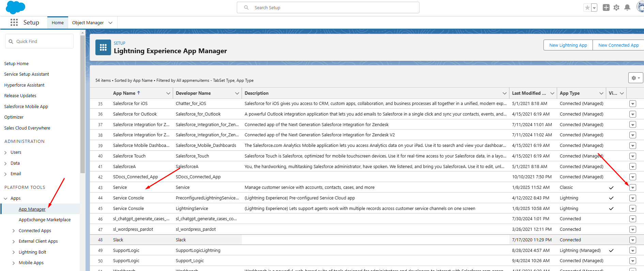
Task: Open Optimizer in sidebar
Action: (14, 117)
